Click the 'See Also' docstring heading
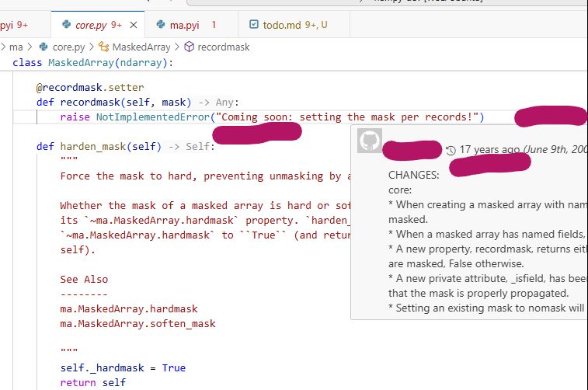Image resolution: width=588 pixels, height=390 pixels. (84, 280)
